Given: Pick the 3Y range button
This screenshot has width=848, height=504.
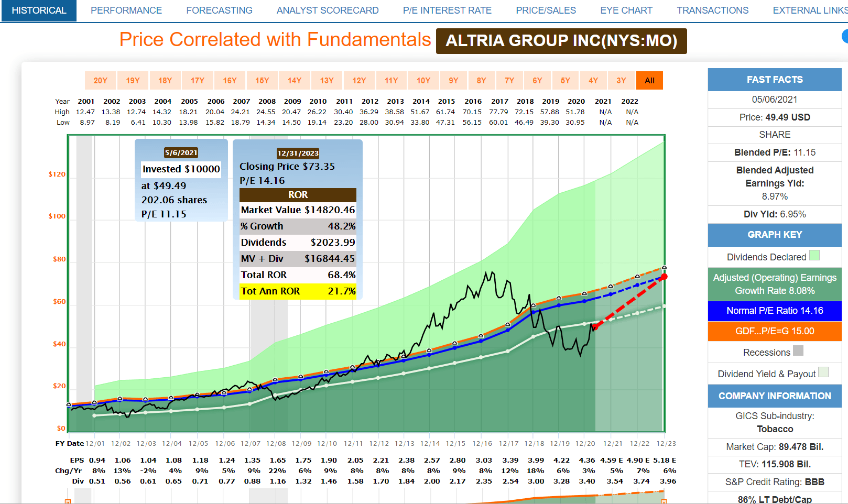Looking at the screenshot, I should tap(621, 81).
